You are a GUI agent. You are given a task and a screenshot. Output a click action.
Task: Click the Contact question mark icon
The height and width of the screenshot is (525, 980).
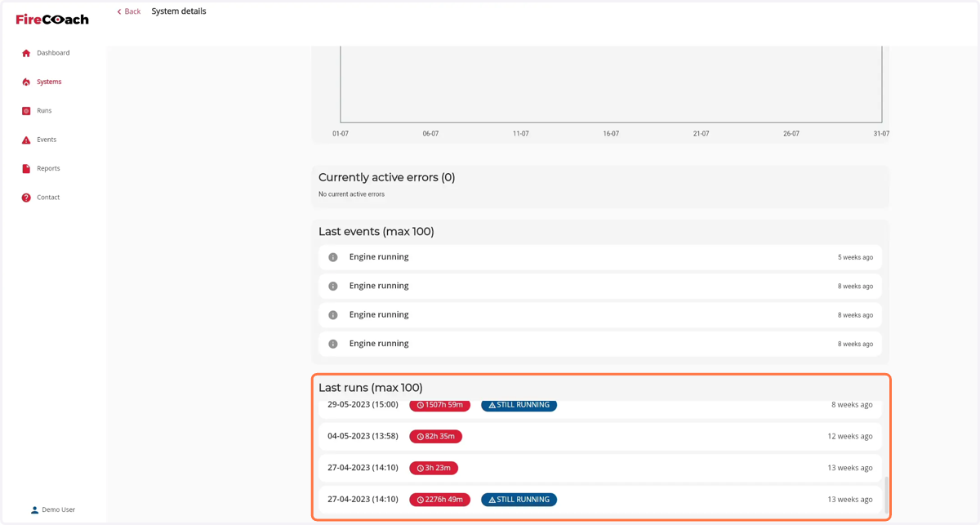26,198
